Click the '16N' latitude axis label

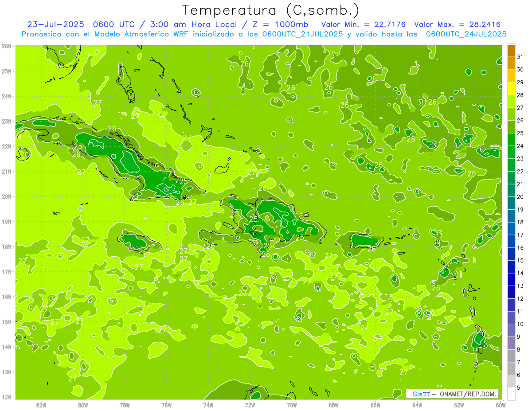coord(7,297)
